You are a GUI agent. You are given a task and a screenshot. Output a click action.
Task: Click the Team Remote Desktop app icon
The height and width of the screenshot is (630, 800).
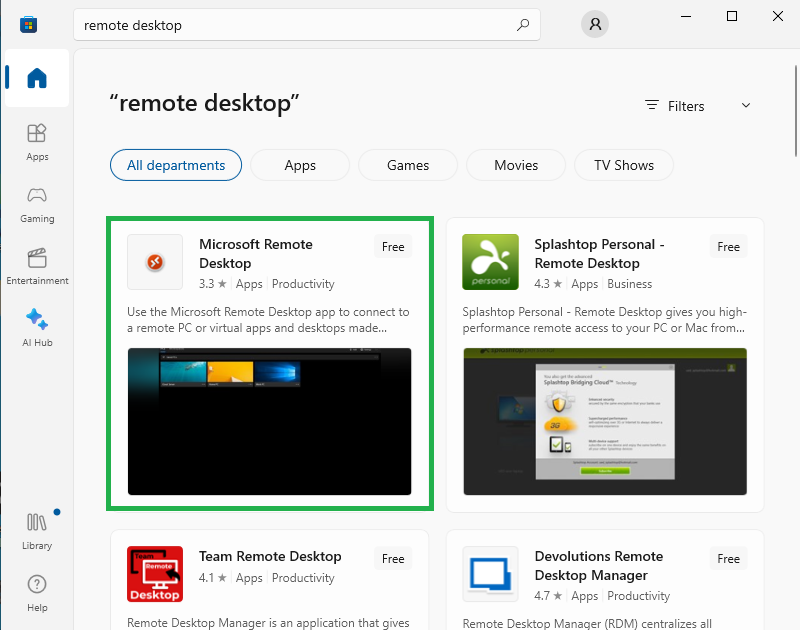coord(155,574)
